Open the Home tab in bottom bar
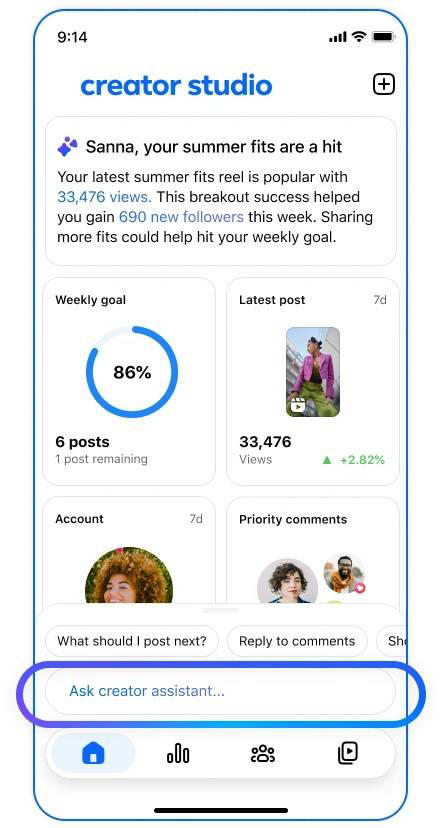Viewport: 442px width, 828px height. [x=93, y=752]
